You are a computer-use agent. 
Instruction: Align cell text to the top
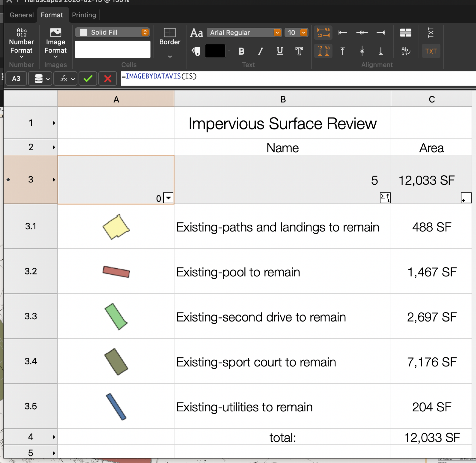(x=342, y=51)
